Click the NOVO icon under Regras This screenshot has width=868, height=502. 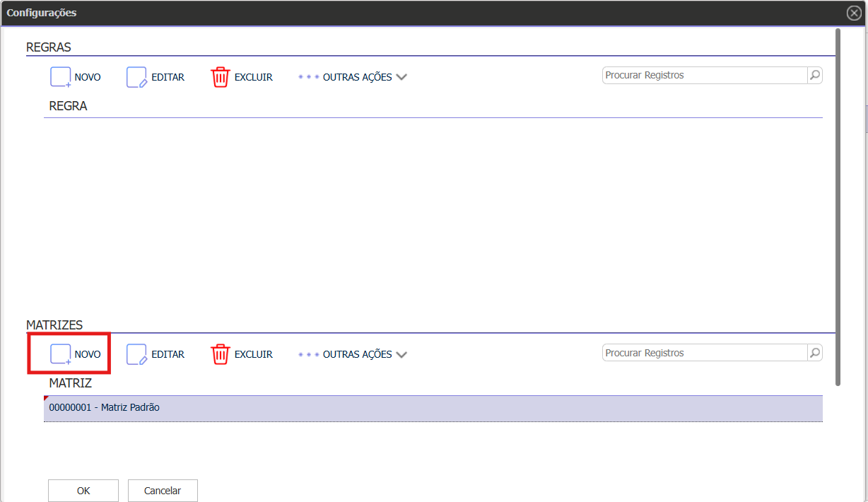tap(61, 77)
